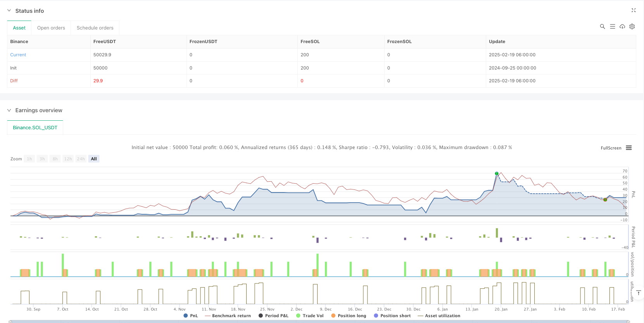Select the 24h zoom range button
644x323 pixels.
coord(81,159)
